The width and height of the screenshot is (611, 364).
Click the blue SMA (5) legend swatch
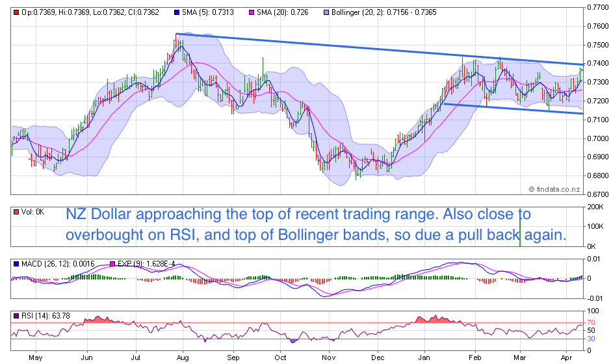tap(177, 12)
